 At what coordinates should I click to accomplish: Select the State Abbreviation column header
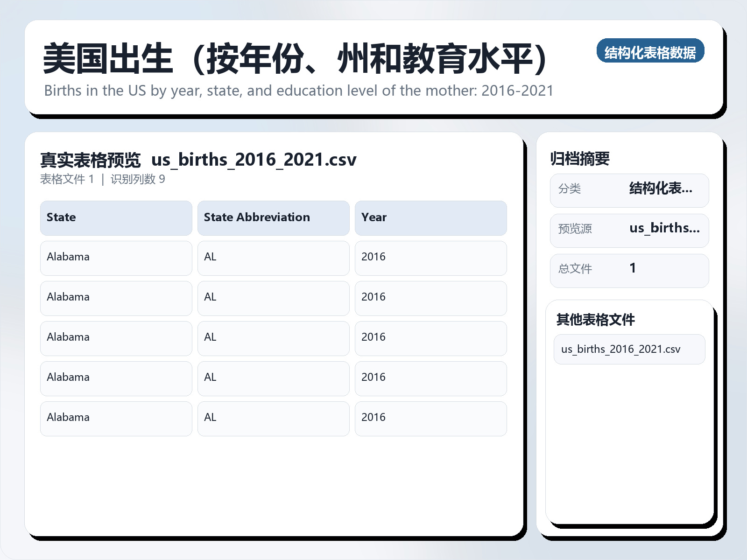[273, 217]
